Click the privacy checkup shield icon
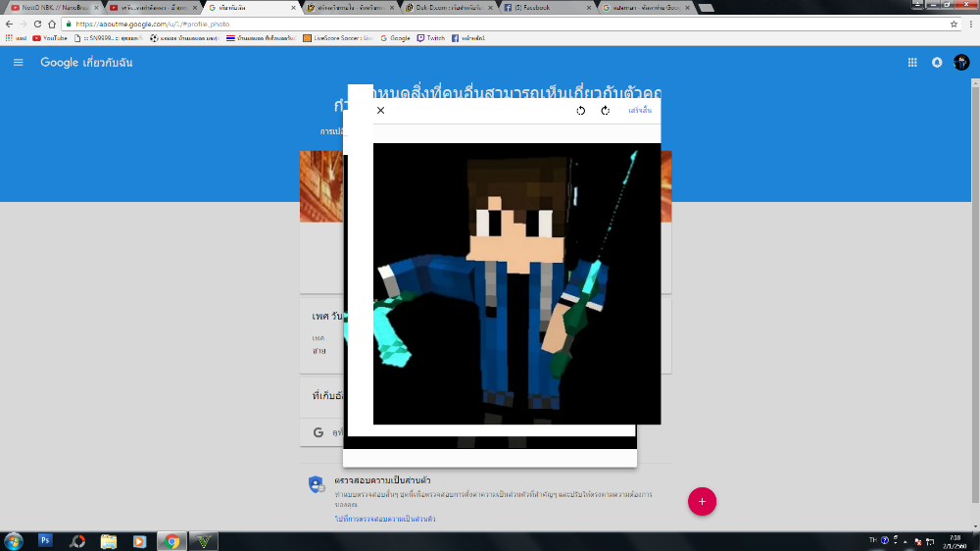This screenshot has height=551, width=980. (x=317, y=484)
